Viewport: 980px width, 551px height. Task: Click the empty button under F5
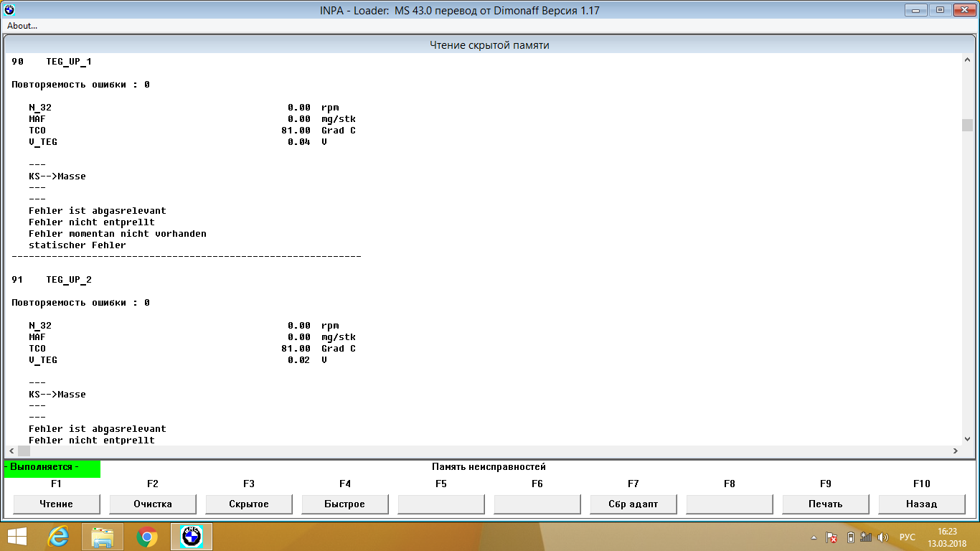(440, 504)
